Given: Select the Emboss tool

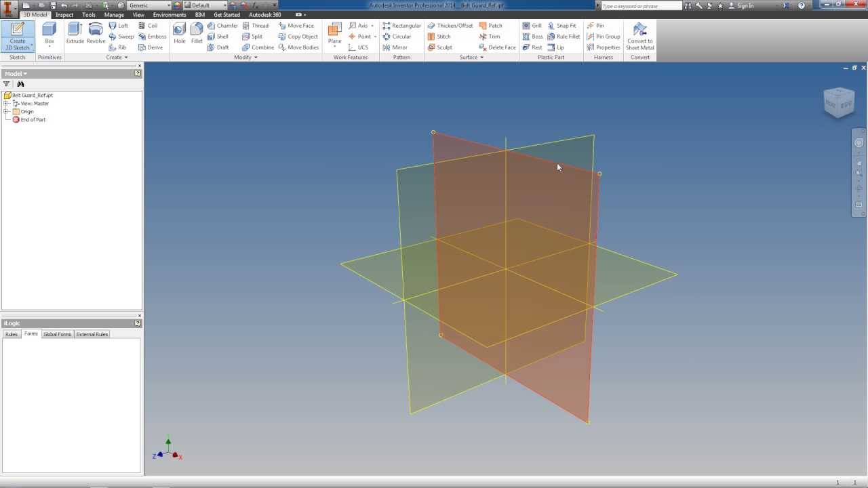Looking at the screenshot, I should 152,37.
